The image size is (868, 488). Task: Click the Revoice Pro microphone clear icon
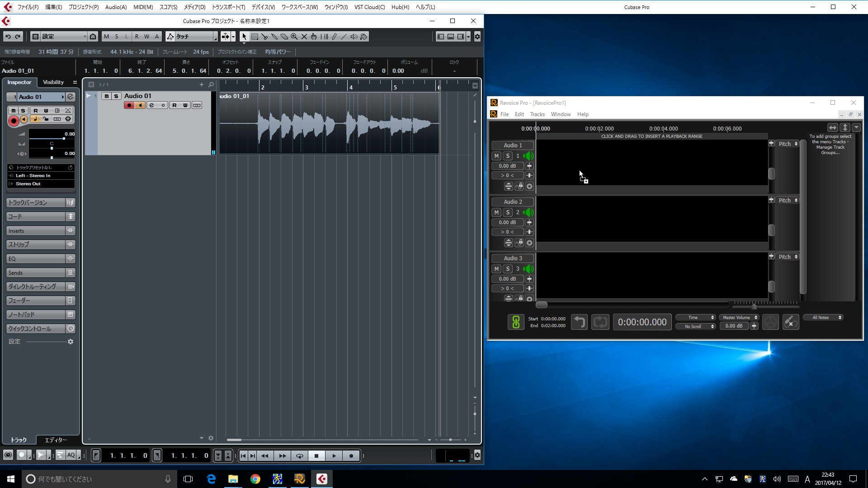[x=791, y=322]
